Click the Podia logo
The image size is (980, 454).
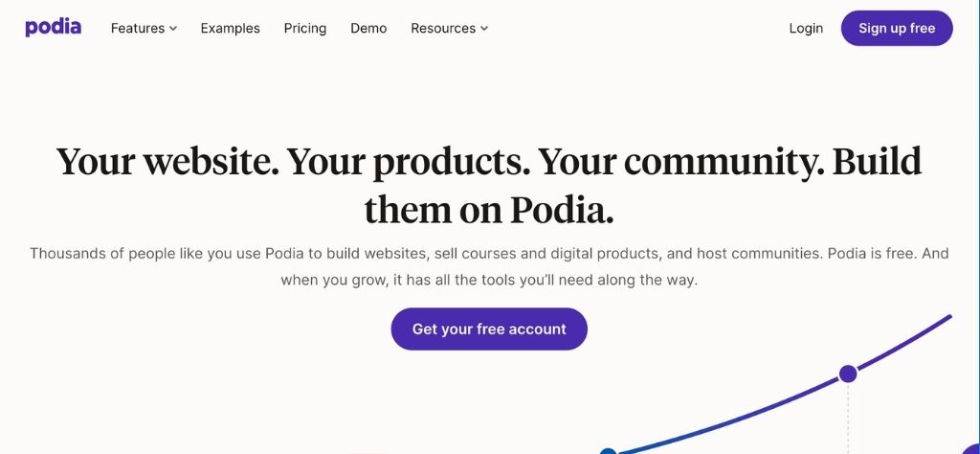coord(54,28)
